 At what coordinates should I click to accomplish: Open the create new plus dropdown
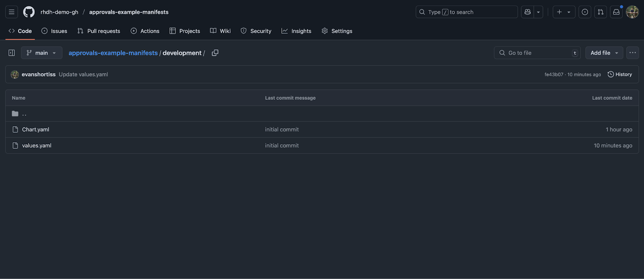563,12
